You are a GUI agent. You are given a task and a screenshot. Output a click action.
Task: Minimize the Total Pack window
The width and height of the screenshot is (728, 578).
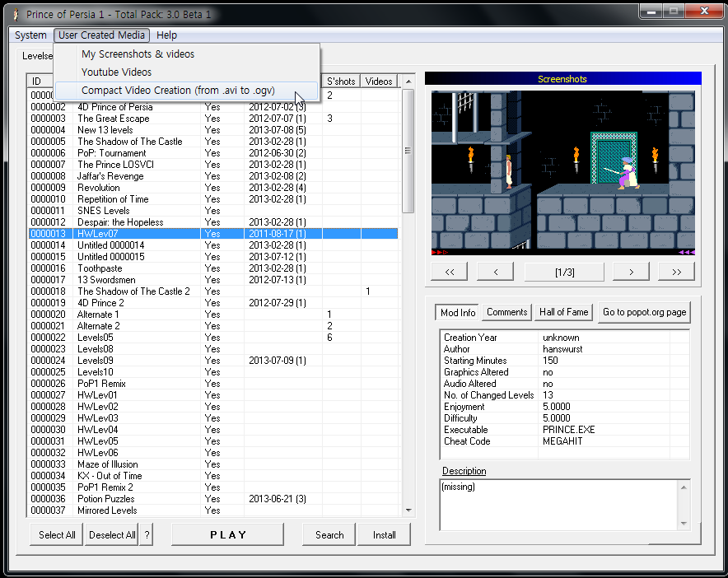pyautogui.click(x=651, y=12)
